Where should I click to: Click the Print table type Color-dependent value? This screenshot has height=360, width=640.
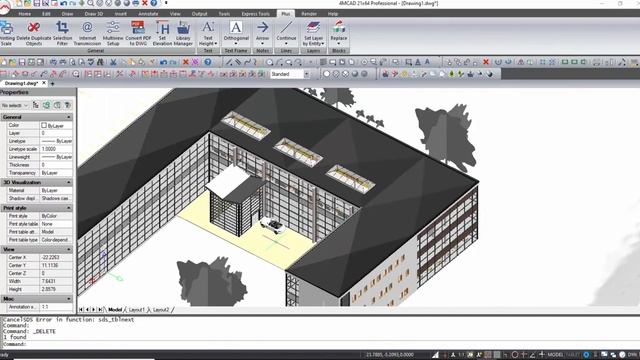tap(56, 240)
